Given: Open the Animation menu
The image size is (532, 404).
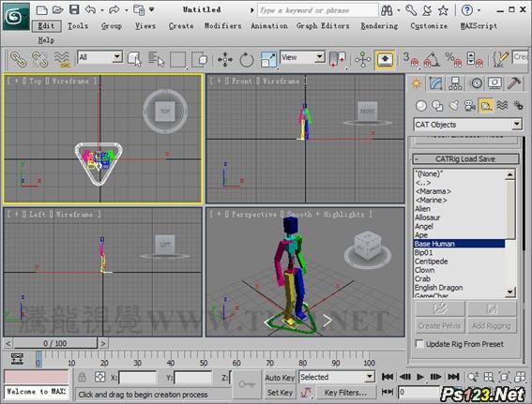Looking at the screenshot, I should point(269,25).
